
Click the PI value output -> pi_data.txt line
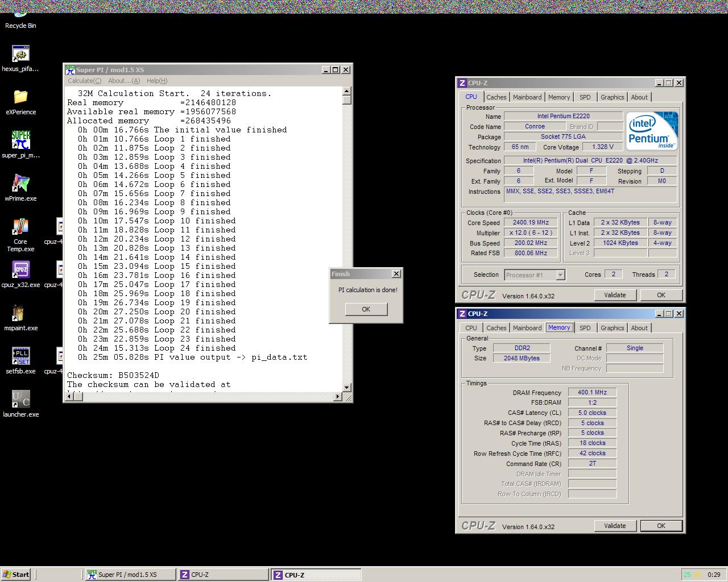click(x=193, y=357)
